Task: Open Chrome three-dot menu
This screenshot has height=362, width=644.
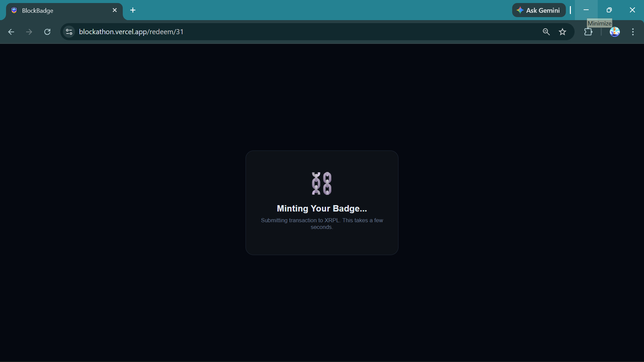Action: pyautogui.click(x=633, y=32)
